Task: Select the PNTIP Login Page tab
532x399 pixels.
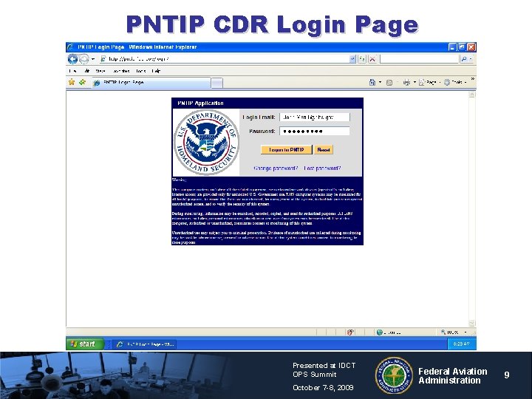Action: tap(151, 83)
